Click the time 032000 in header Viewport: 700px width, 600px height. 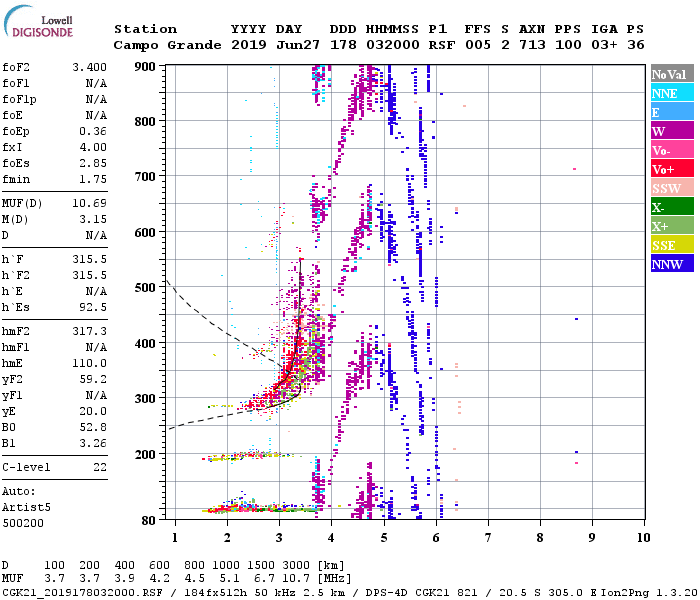[x=392, y=45]
